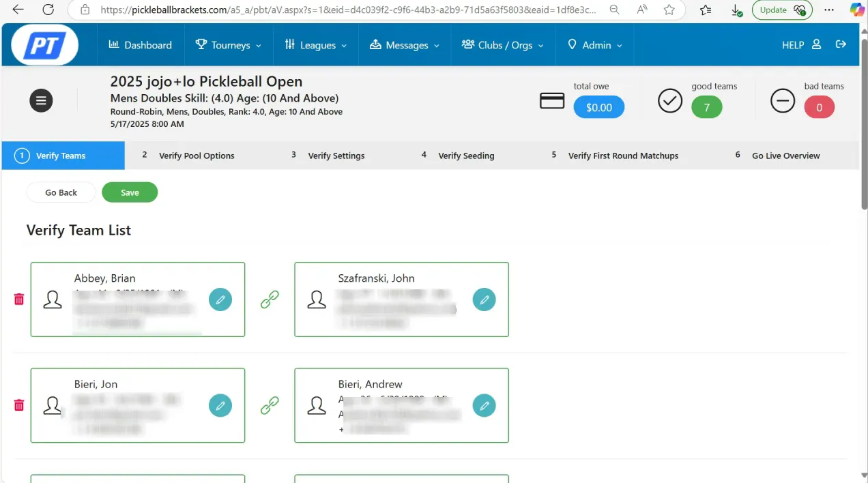
Task: Click the read aloud icon
Action: 642,10
